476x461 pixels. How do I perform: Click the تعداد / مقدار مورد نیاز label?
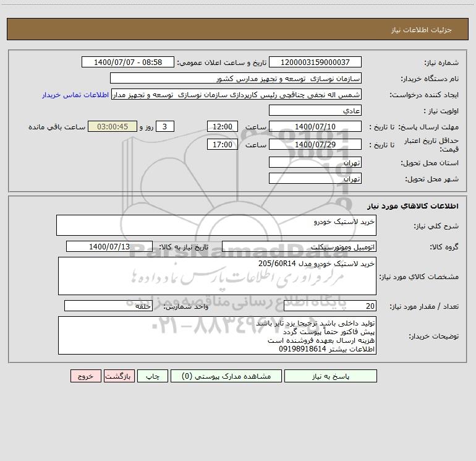coord(424,306)
